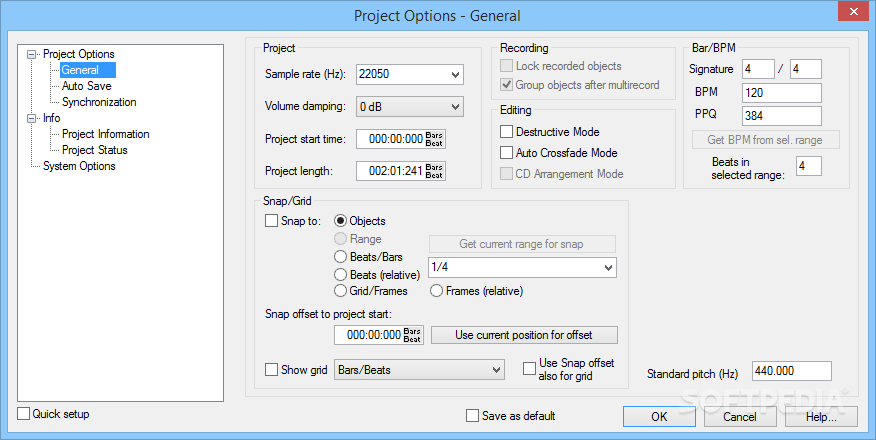Click Bars/Beat unit icon beside Project length
The width and height of the screenshot is (876, 440).
point(434,171)
